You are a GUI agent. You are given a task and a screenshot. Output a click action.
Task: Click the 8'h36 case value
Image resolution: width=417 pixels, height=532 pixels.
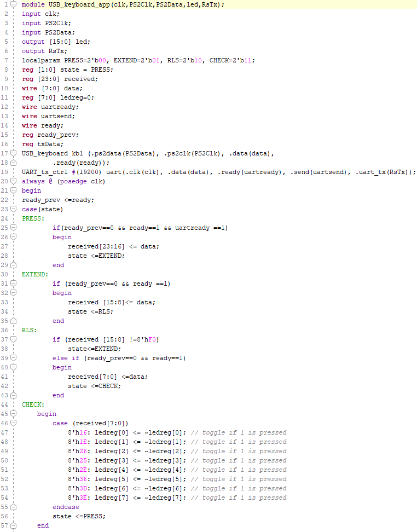(77, 479)
